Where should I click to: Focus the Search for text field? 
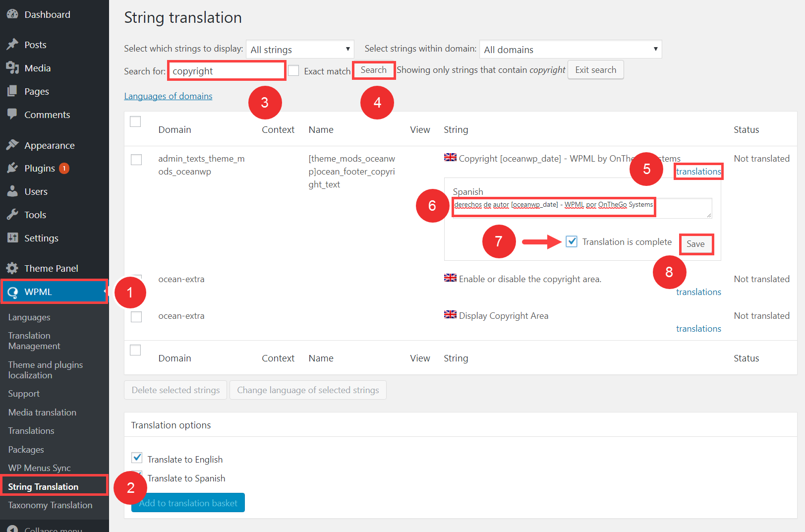[x=227, y=71]
